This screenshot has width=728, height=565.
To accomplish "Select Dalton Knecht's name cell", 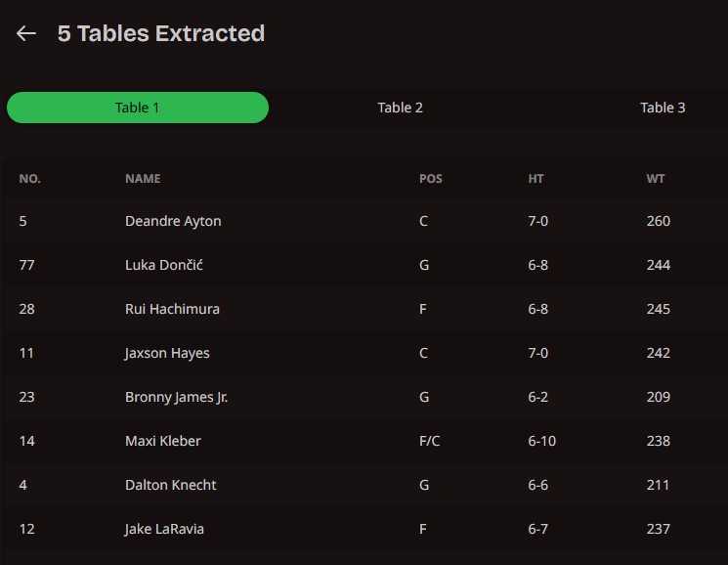I will [171, 485].
